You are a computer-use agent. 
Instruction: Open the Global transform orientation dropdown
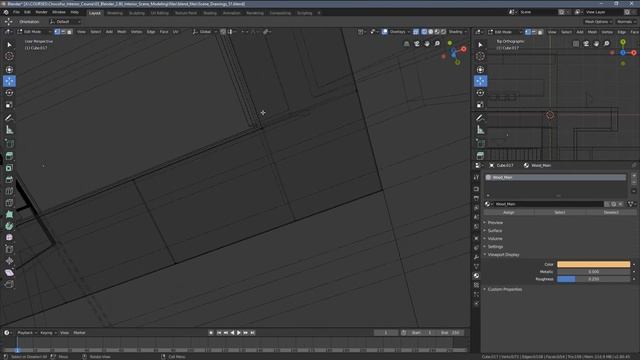click(x=204, y=31)
